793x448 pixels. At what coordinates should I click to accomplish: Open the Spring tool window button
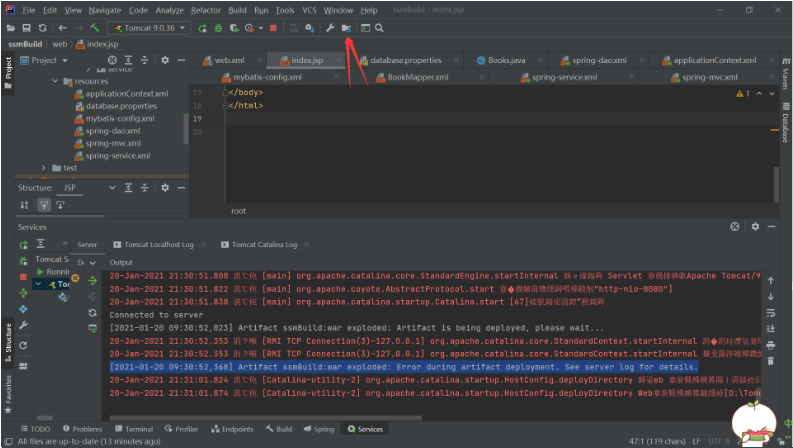[319, 429]
